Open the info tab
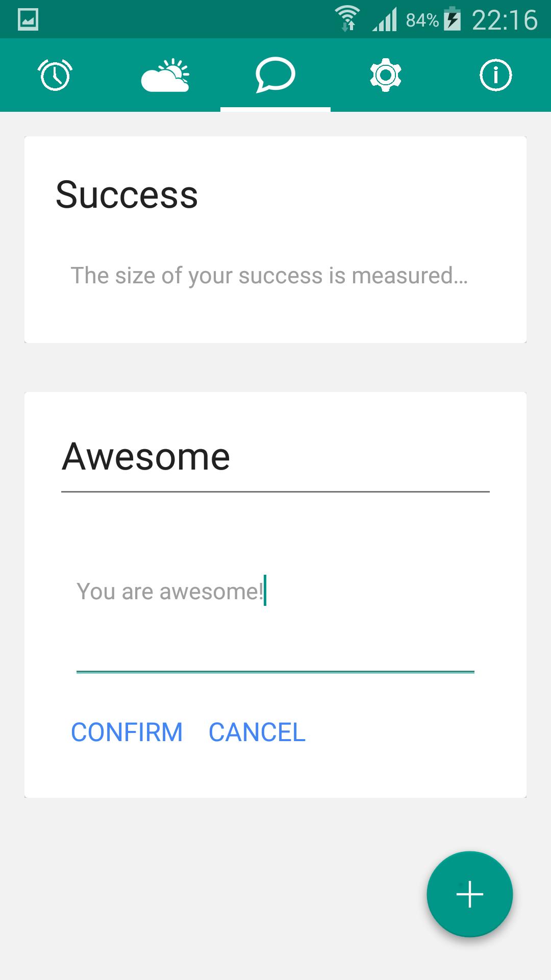551x980 pixels. point(495,75)
